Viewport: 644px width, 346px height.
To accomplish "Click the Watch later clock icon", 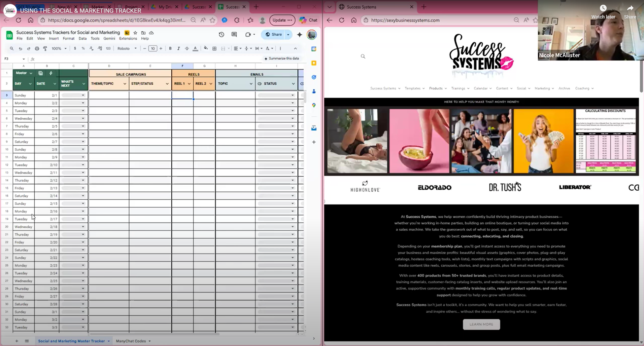I will pos(603,8).
